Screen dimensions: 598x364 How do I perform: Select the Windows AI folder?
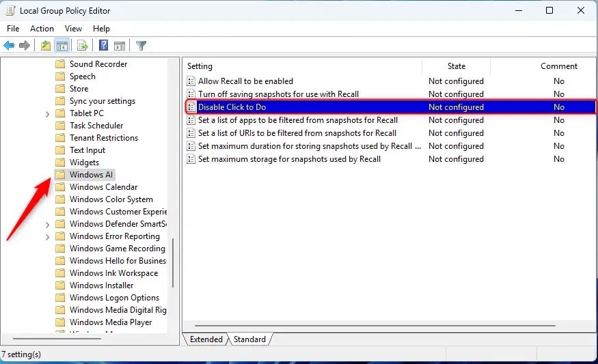pos(91,175)
